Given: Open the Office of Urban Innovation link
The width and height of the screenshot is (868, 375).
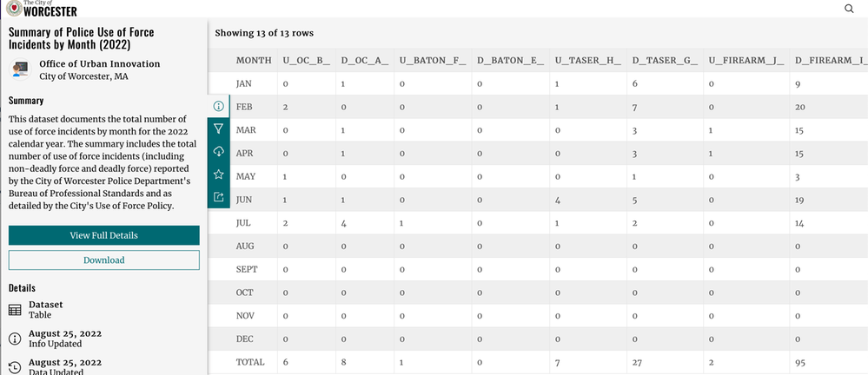Looking at the screenshot, I should (100, 63).
